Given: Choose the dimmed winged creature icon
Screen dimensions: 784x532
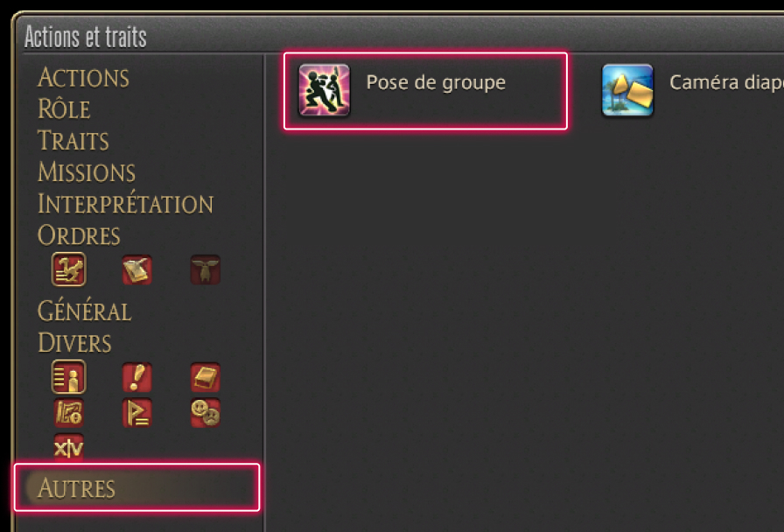Looking at the screenshot, I should click(206, 270).
